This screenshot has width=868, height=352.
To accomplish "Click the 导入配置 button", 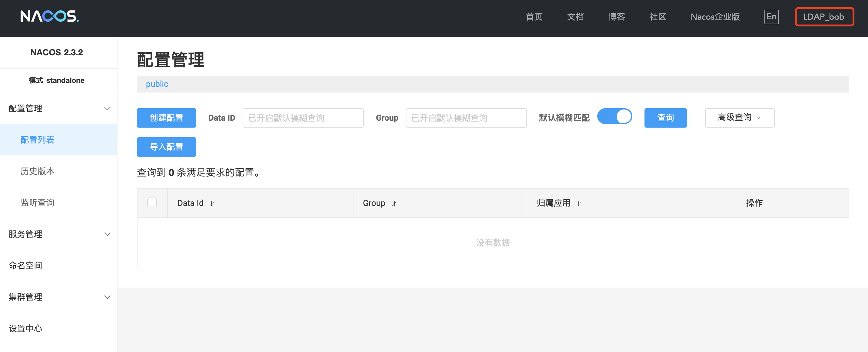I will 166,147.
